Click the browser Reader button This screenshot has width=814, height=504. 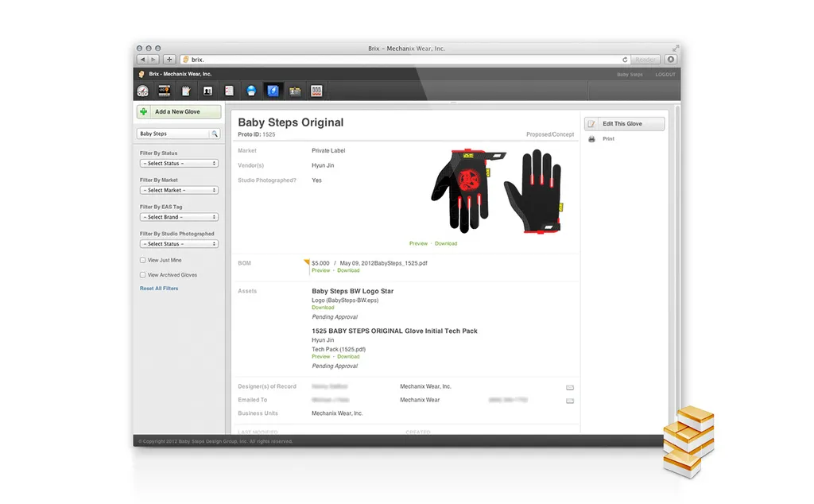click(x=645, y=60)
